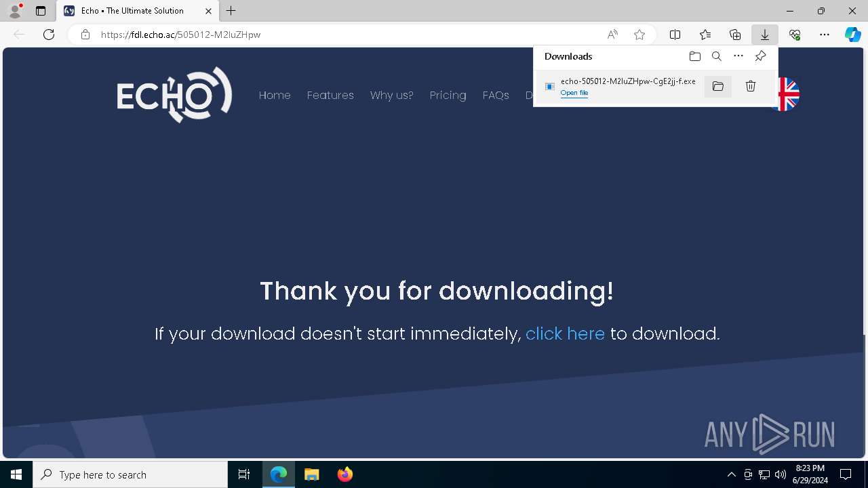The width and height of the screenshot is (868, 488).
Task: Click the UK flag language selector
Action: pos(788,94)
